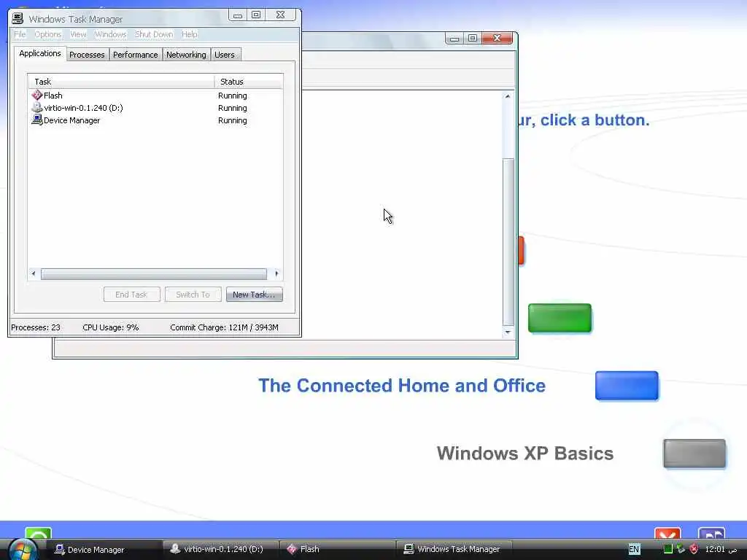747x560 pixels.
Task: Click the Running status for virtio-win-0.1.240
Action: [233, 108]
